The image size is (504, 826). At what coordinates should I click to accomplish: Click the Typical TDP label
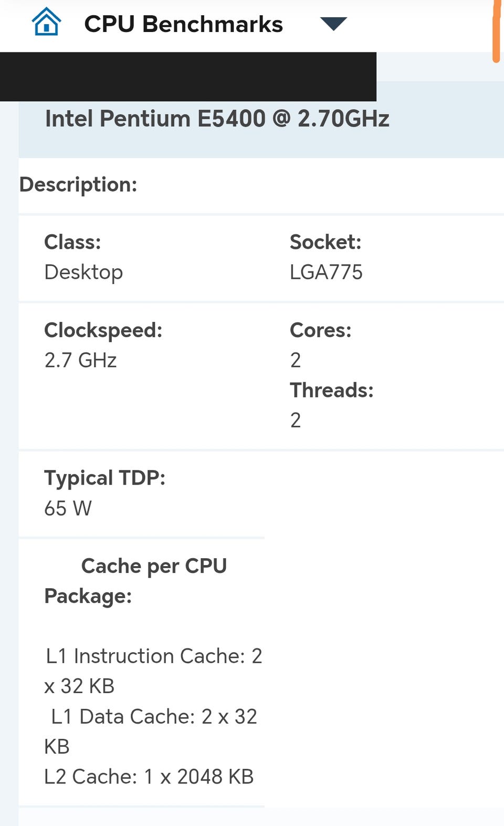[104, 478]
